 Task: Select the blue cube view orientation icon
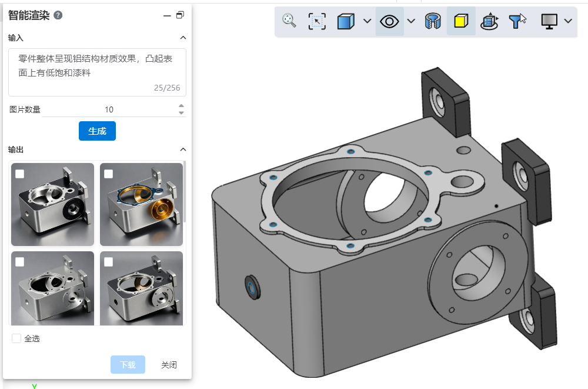click(x=346, y=22)
